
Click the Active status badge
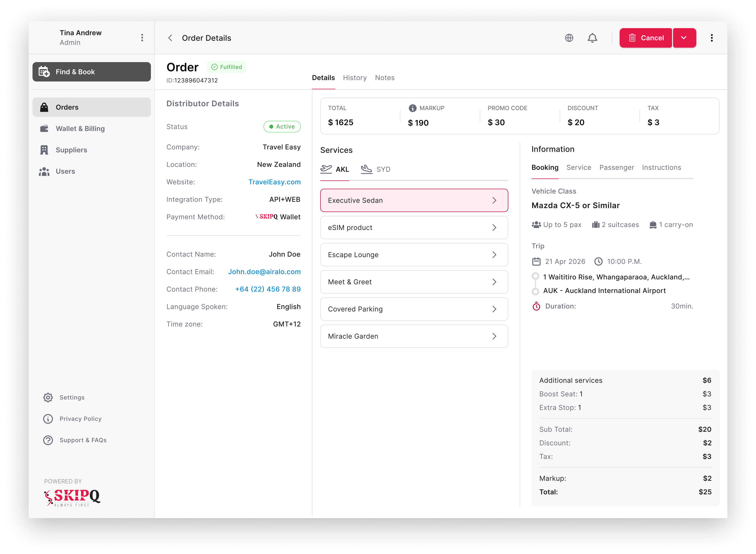pos(282,127)
